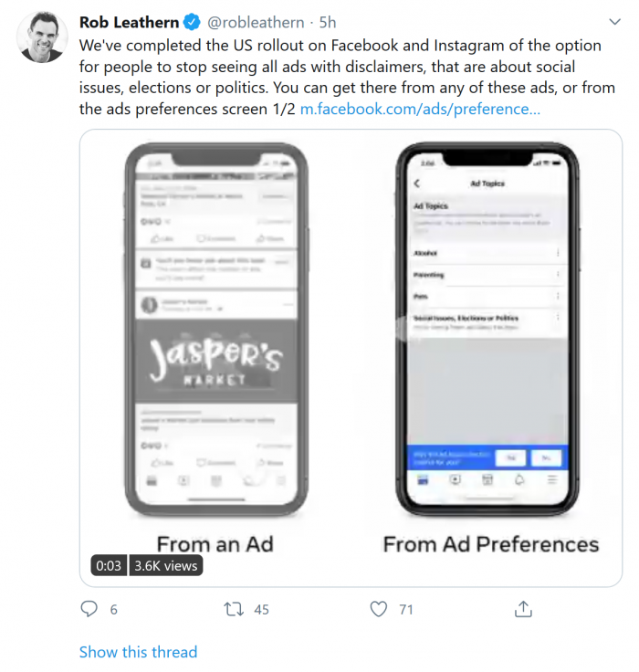Click the 3.6K views label
639x672 pixels.
[165, 566]
